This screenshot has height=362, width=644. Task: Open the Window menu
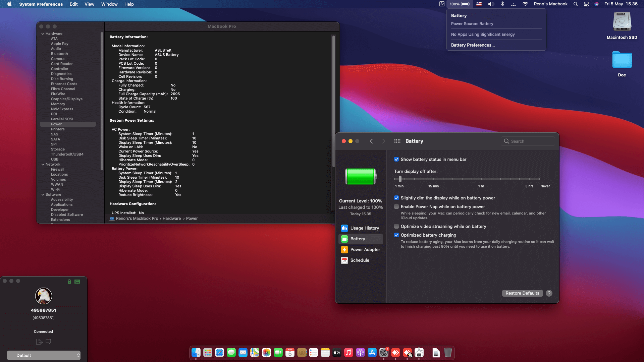coord(109,4)
